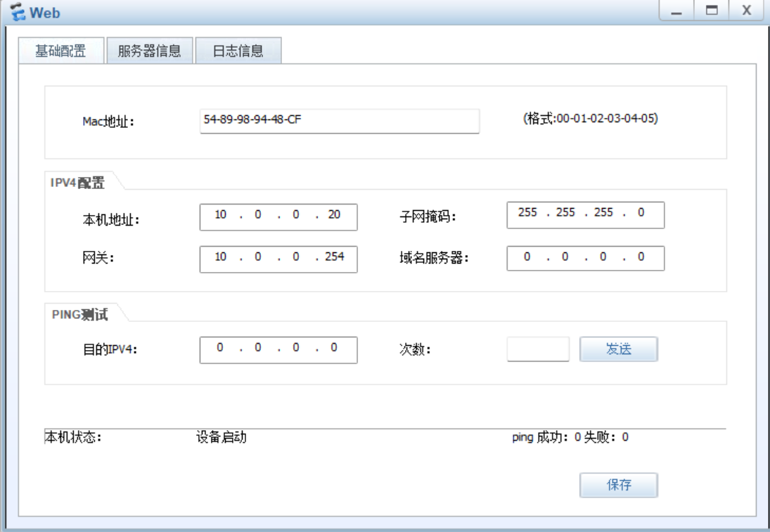Click the PING测试 group label
770x532 pixels.
point(79,315)
